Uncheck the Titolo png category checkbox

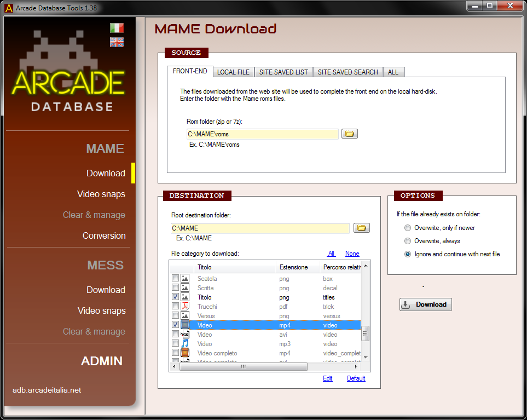pyautogui.click(x=175, y=297)
